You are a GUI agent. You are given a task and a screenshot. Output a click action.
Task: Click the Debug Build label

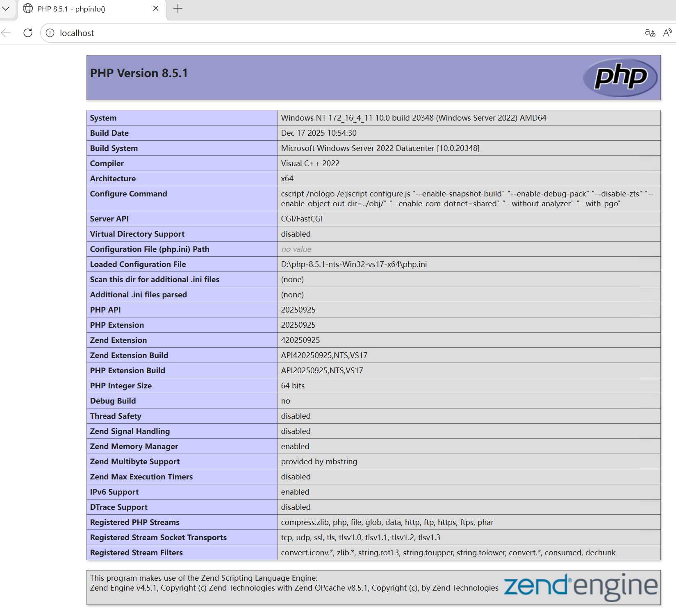[113, 401]
